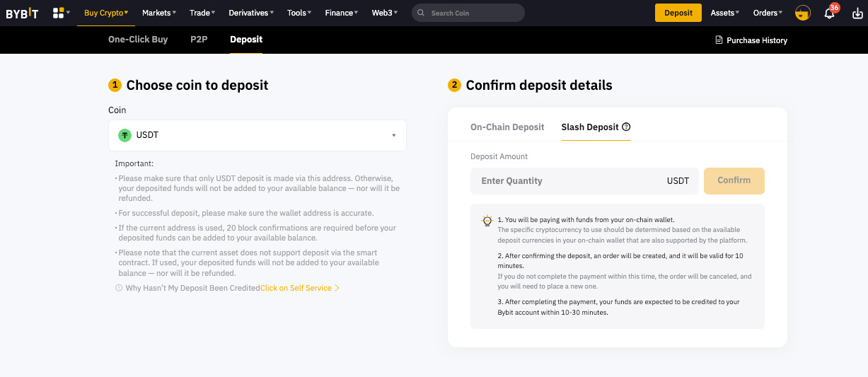Click the 36 notification badge
This screenshot has width=868, height=377.
[x=834, y=8]
